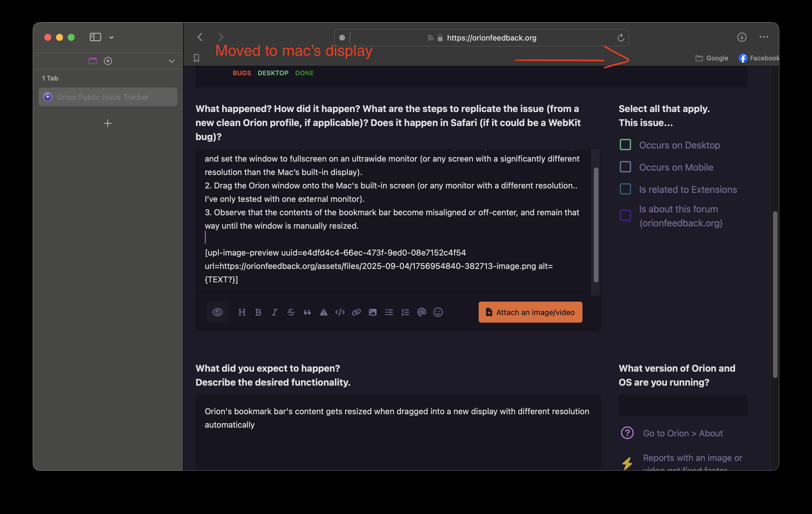Click the Bold formatting icon
Screen dimensions: 812x514
(258, 312)
